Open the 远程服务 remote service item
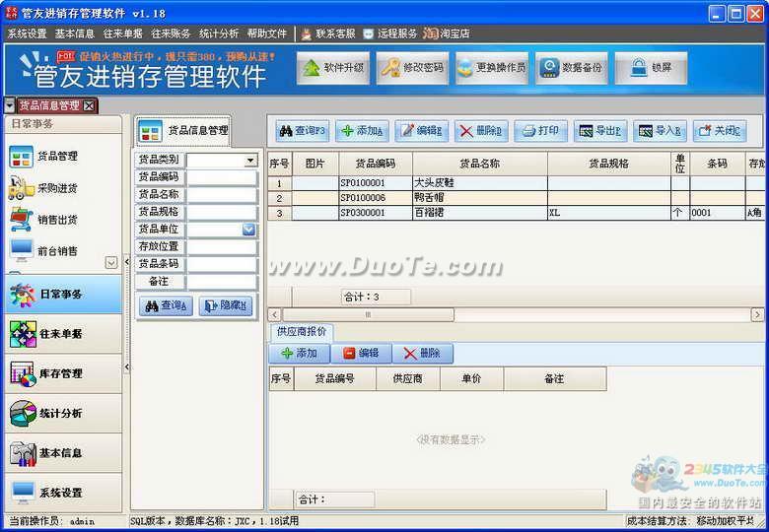Image resolution: width=769 pixels, height=532 pixels. coord(389,33)
